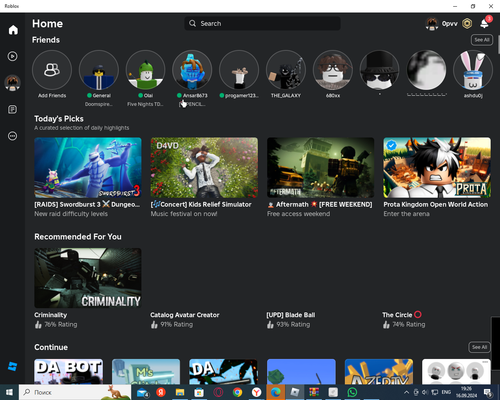Click Catalog Avatar Creator title
The image size is (500, 400).
point(185,315)
